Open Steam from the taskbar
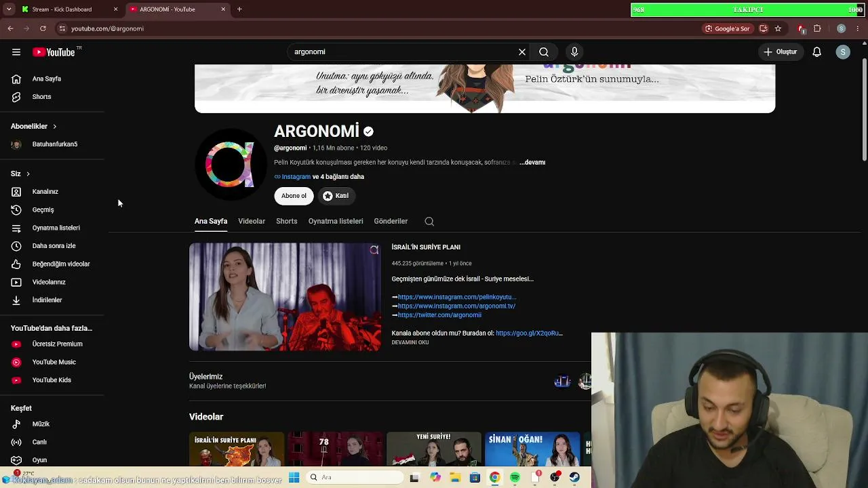The height and width of the screenshot is (488, 868). [575, 478]
